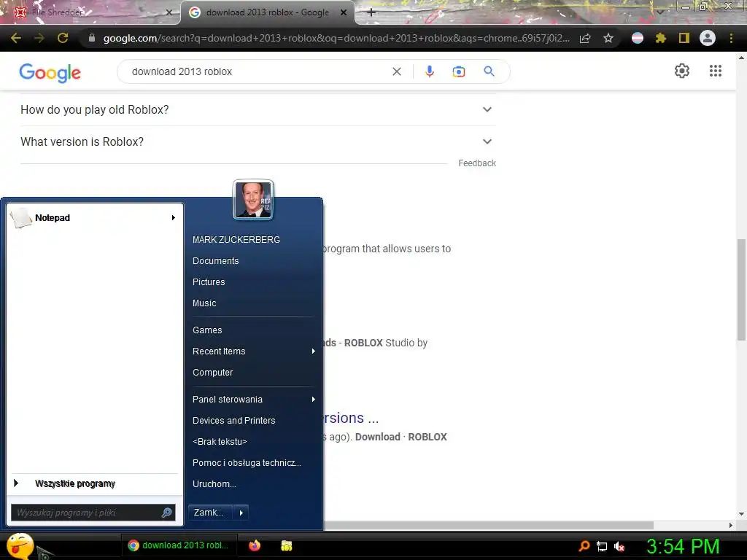747x560 pixels.
Task: Click the network tray icon
Action: (x=602, y=547)
